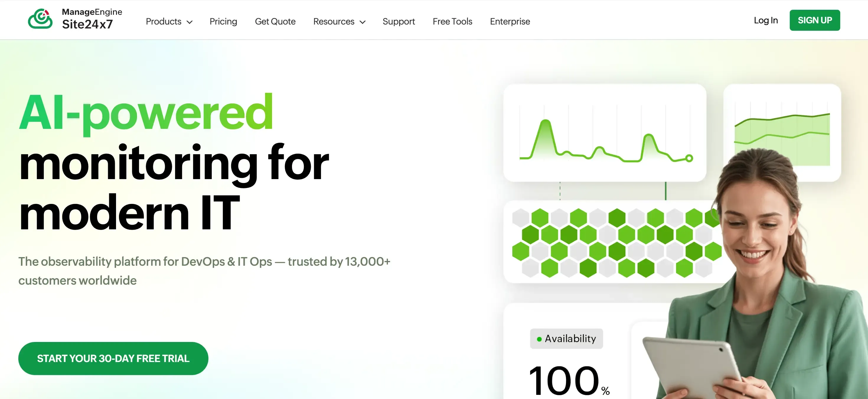Click the green SIGN UP button

[815, 20]
